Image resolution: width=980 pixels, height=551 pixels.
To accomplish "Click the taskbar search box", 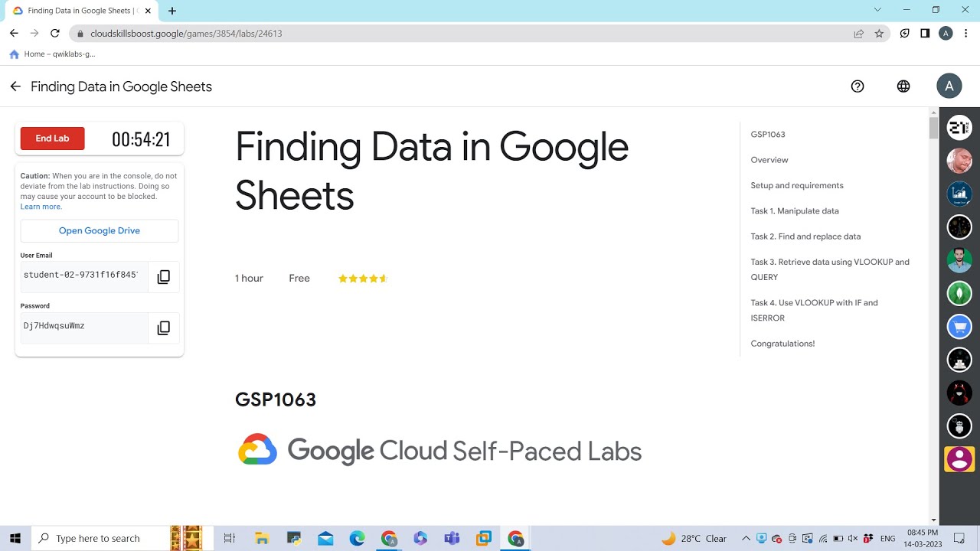I will (101, 538).
